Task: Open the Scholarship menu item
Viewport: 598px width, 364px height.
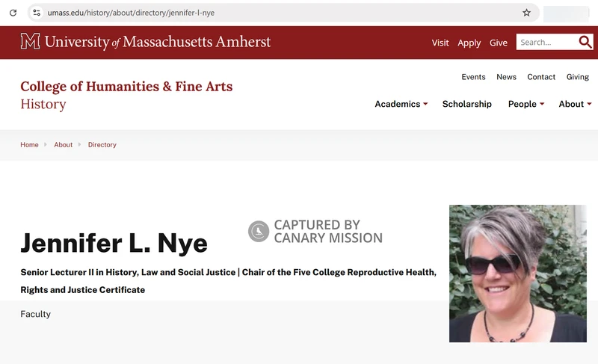Action: click(466, 104)
